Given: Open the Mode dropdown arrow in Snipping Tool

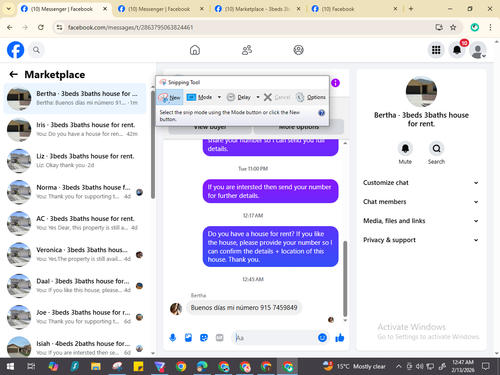Looking at the screenshot, I should pos(219,97).
